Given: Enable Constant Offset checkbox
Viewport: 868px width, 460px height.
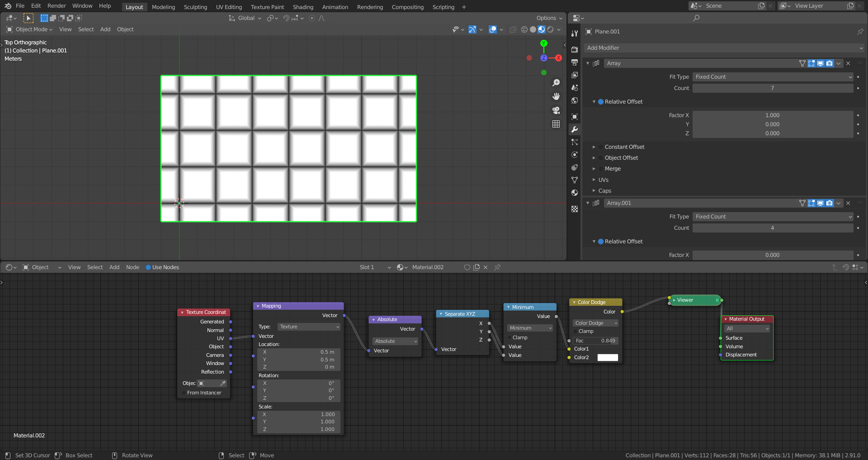Looking at the screenshot, I should coord(601,147).
